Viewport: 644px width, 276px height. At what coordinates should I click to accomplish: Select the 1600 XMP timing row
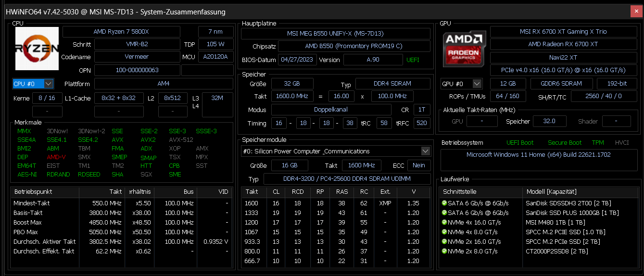(x=336, y=203)
